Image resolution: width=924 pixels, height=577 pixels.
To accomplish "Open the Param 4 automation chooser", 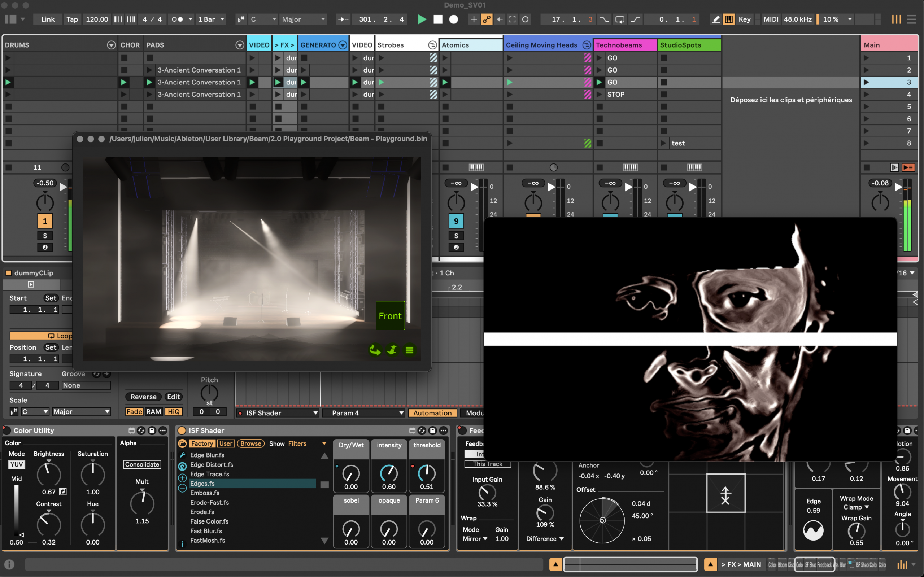I will coord(363,413).
